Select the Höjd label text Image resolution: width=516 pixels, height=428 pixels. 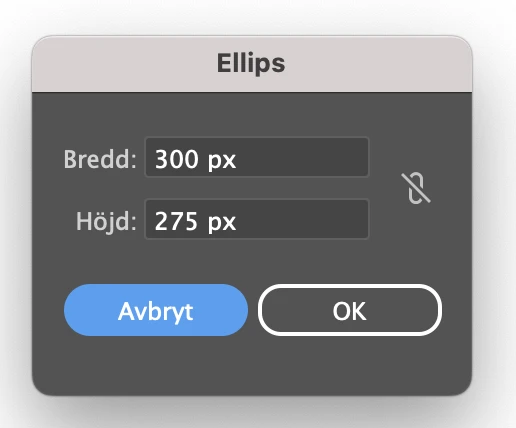tap(106, 221)
